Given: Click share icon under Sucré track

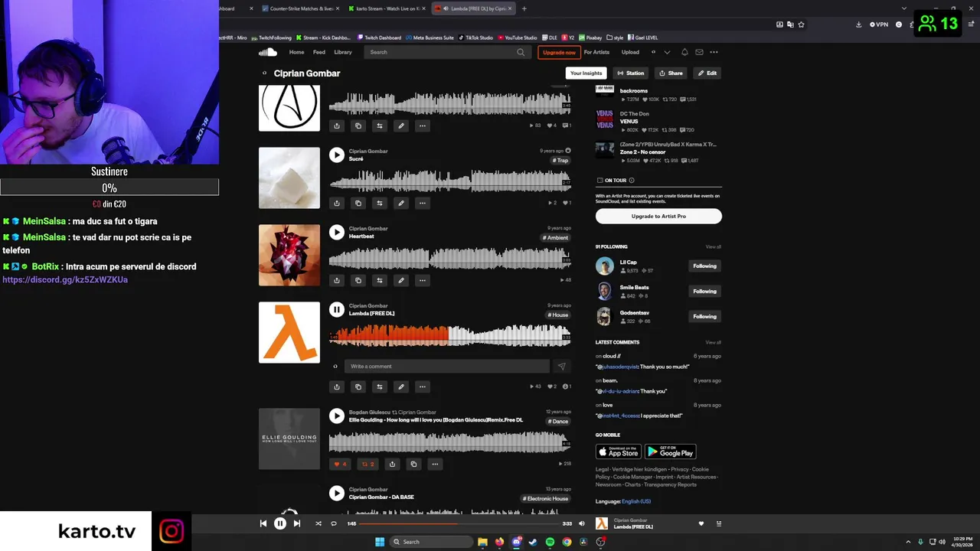Looking at the screenshot, I should click(336, 203).
